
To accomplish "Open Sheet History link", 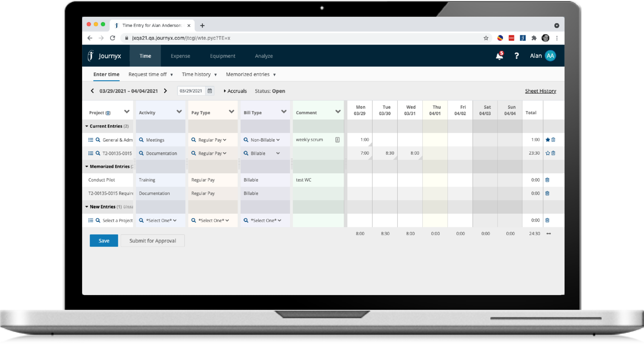I will click(x=541, y=91).
